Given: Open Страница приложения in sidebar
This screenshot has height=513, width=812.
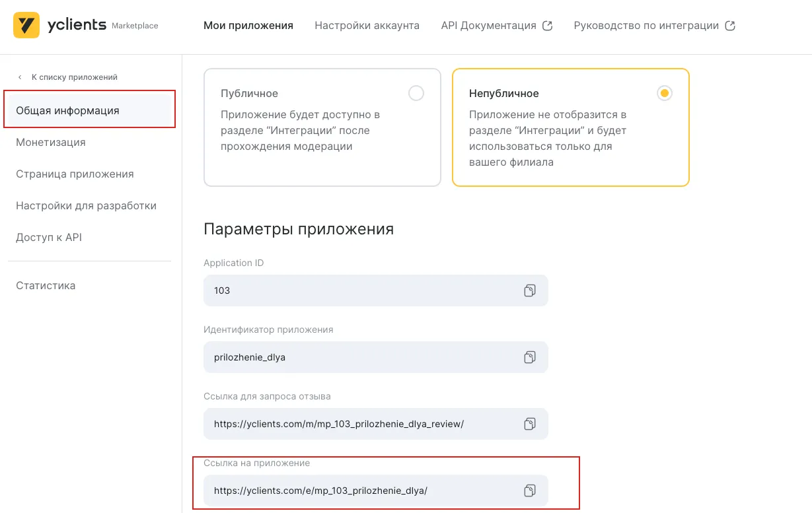Looking at the screenshot, I should coord(75,174).
